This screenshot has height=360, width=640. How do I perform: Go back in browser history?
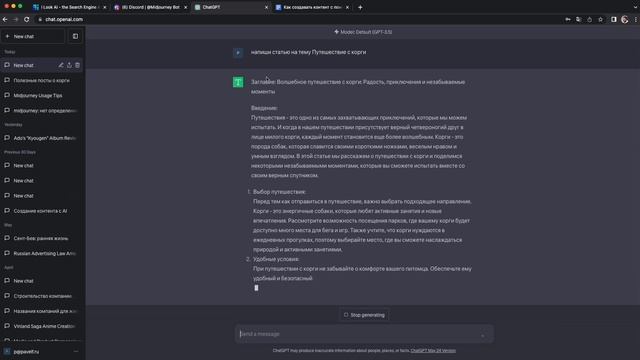[x=5, y=19]
